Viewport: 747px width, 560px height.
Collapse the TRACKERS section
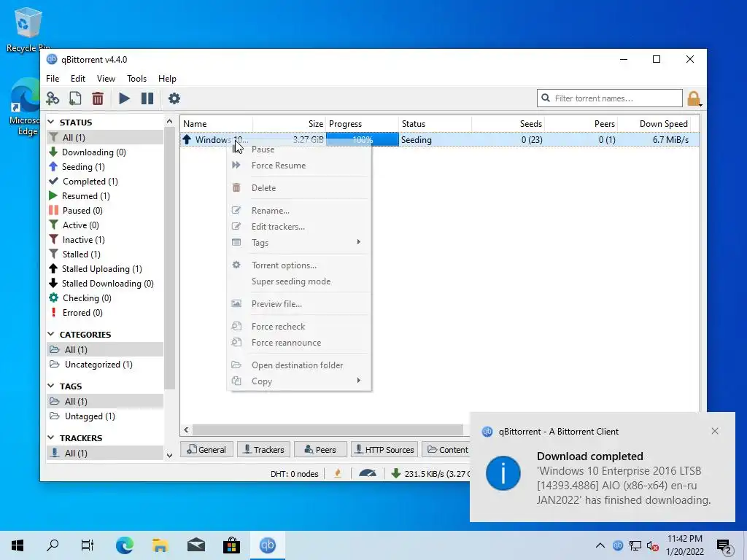(51, 437)
